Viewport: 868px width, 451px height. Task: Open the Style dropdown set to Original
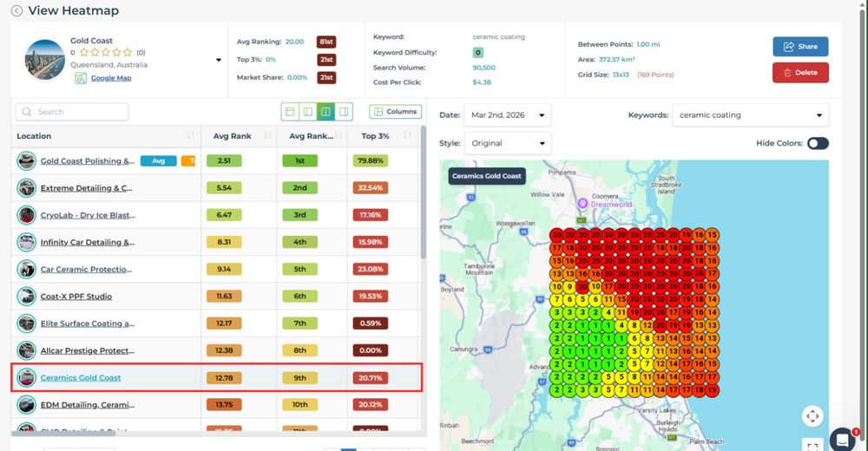(508, 143)
